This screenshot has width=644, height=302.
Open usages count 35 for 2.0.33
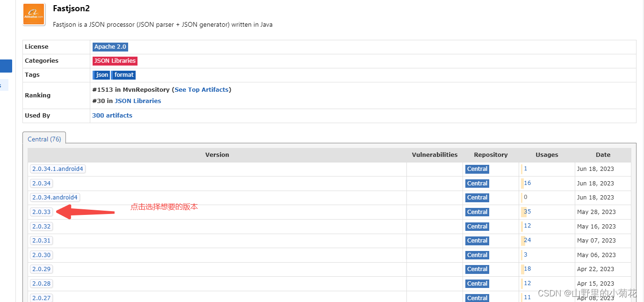(528, 212)
